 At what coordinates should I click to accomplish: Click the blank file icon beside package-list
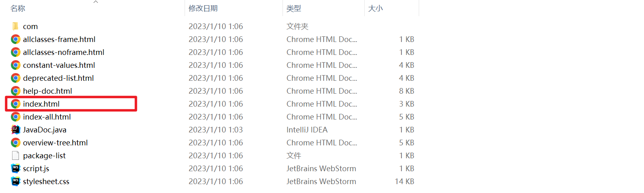click(x=15, y=155)
